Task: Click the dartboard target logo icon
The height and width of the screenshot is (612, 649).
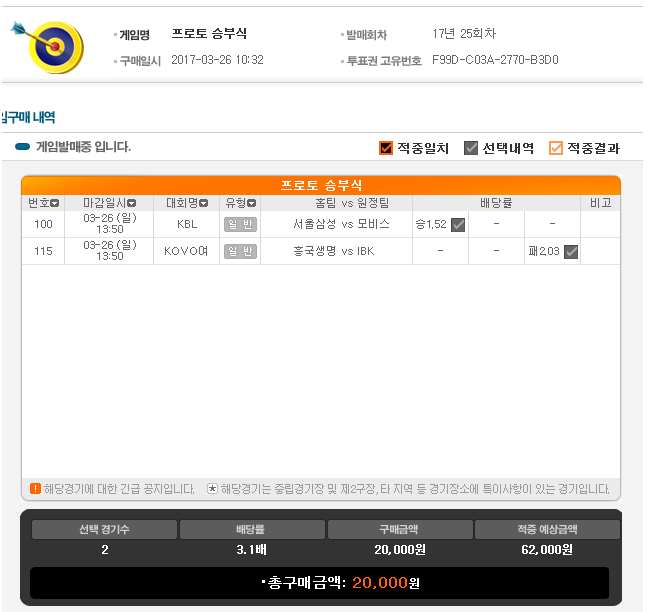Action: point(48,47)
